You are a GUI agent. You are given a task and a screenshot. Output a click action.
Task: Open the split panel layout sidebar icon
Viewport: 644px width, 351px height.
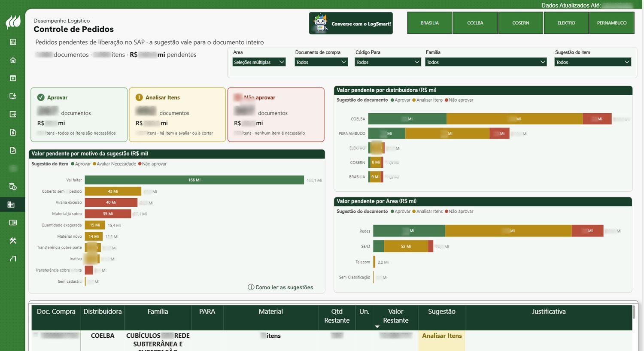[x=13, y=223]
